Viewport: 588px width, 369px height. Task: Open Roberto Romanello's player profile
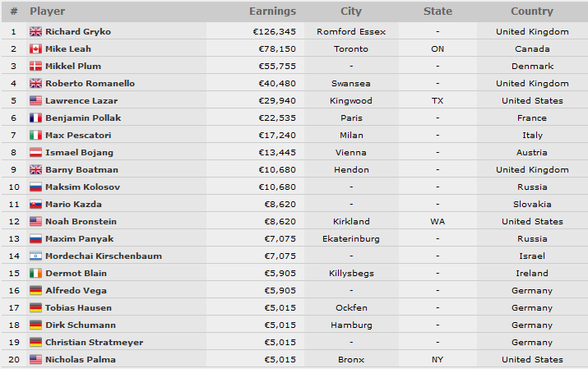click(90, 83)
